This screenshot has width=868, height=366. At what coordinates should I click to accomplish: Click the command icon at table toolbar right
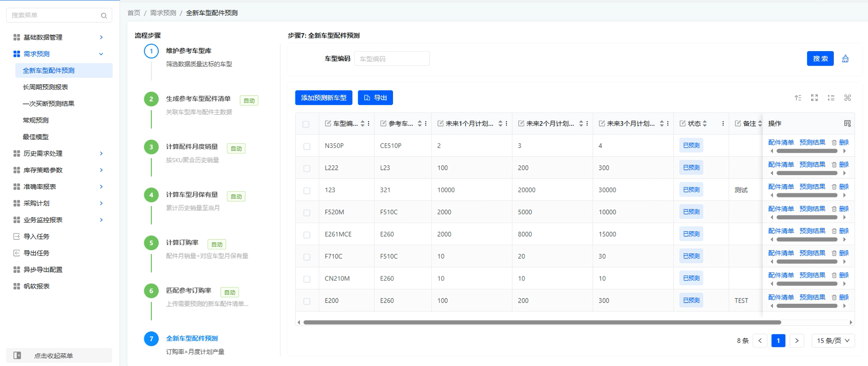point(847,98)
